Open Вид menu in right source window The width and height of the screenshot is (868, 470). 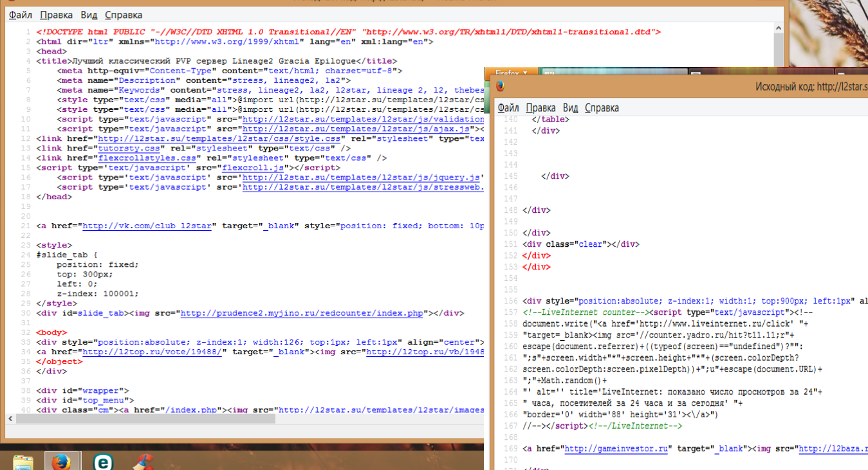click(570, 107)
